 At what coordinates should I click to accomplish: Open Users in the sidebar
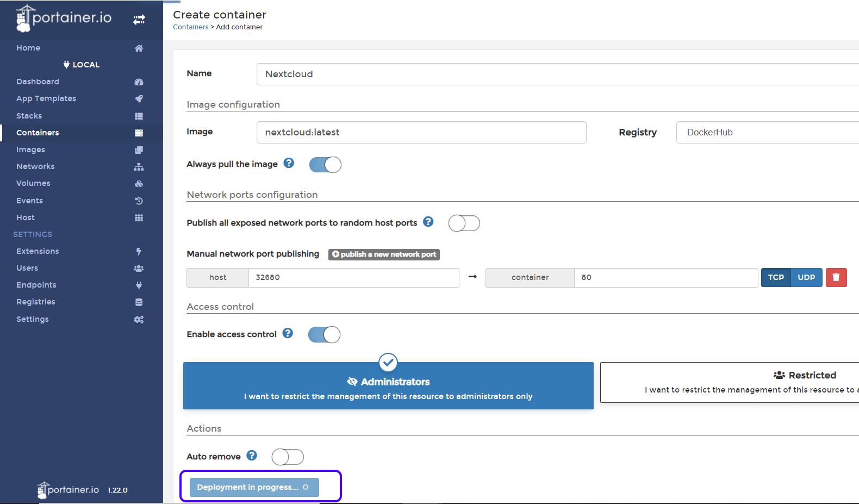(27, 268)
